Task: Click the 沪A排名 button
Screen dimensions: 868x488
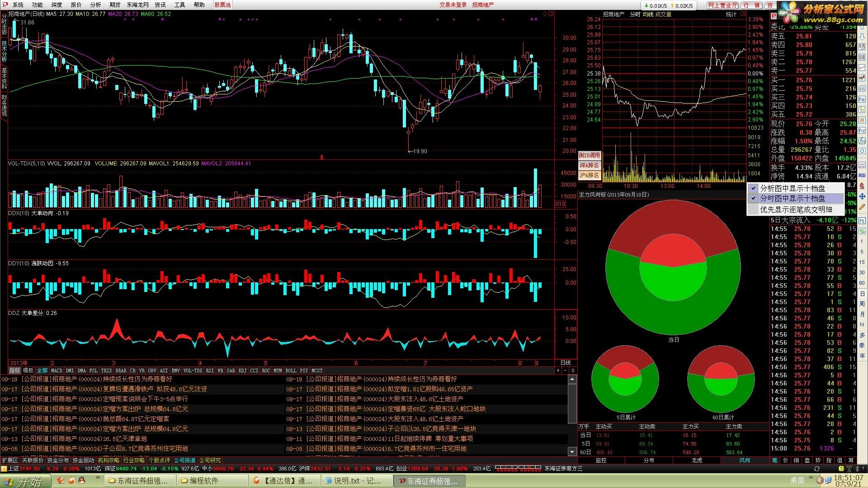Action: (589, 175)
